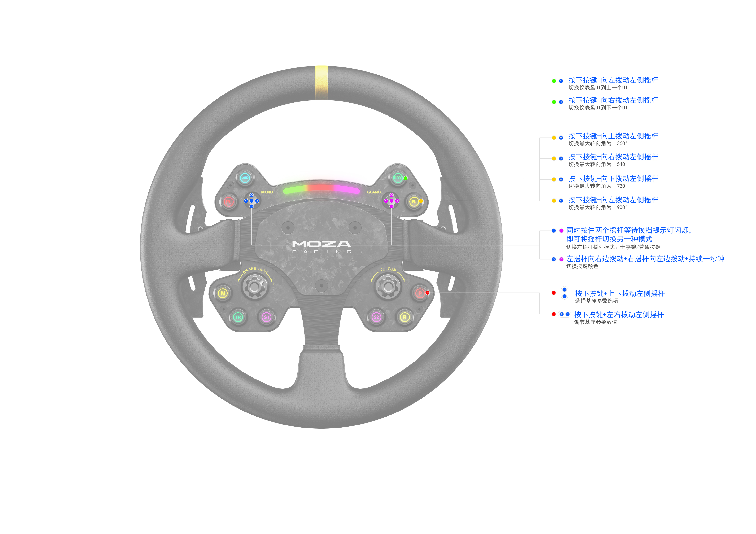The image size is (756, 534).
Task: Click the red PL button on the wheel
Action: (x=229, y=201)
